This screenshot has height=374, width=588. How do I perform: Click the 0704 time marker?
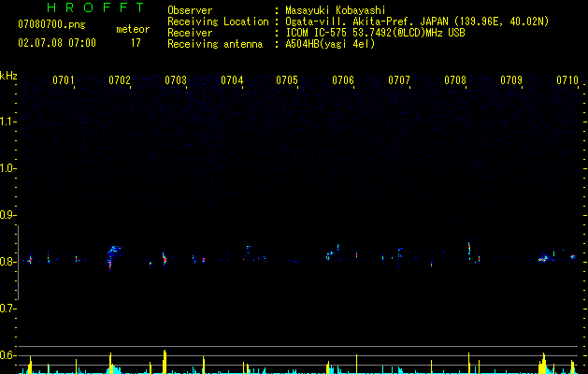pos(232,80)
